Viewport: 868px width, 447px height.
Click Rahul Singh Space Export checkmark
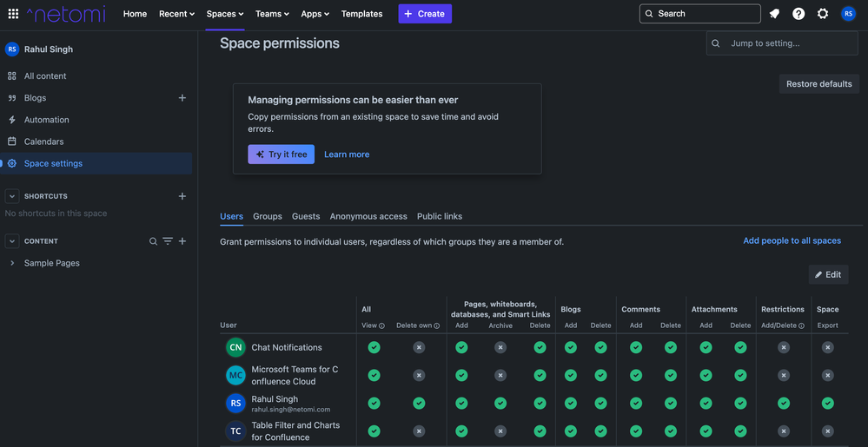[827, 404]
